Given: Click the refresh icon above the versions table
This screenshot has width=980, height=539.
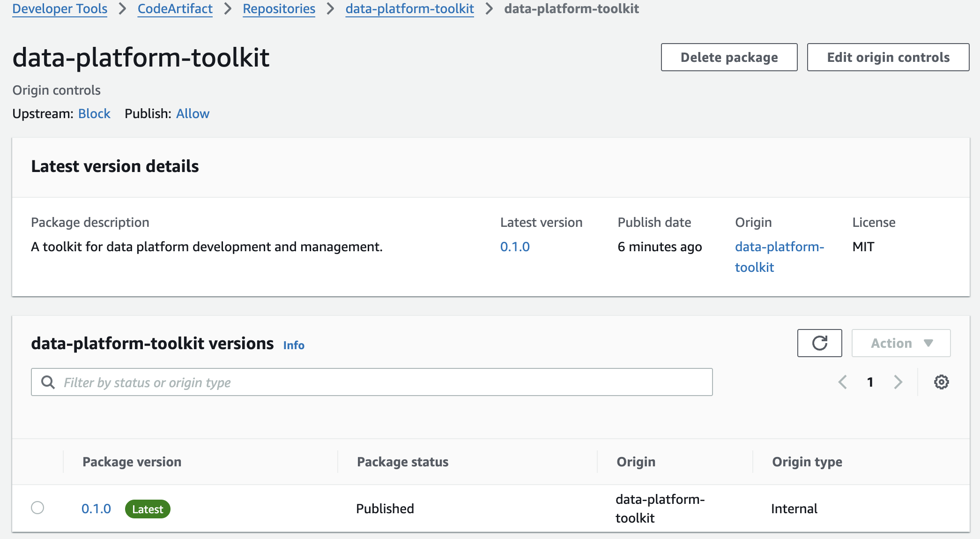Looking at the screenshot, I should click(819, 343).
